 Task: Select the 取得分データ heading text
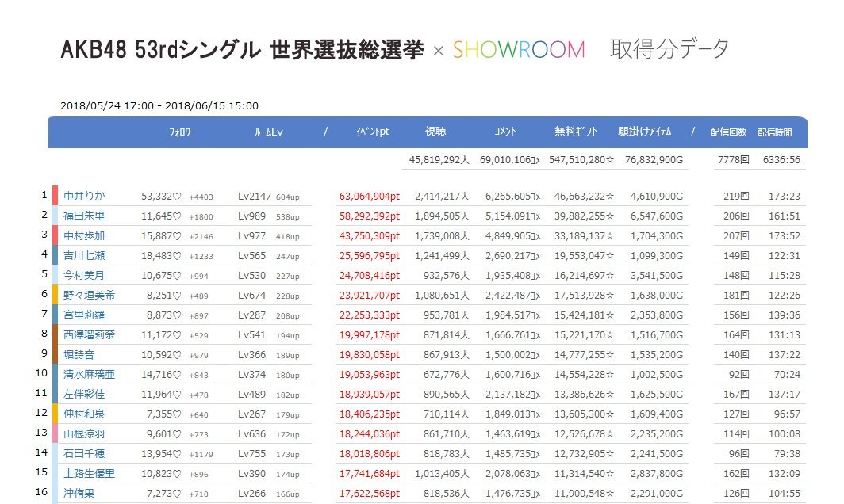click(669, 49)
